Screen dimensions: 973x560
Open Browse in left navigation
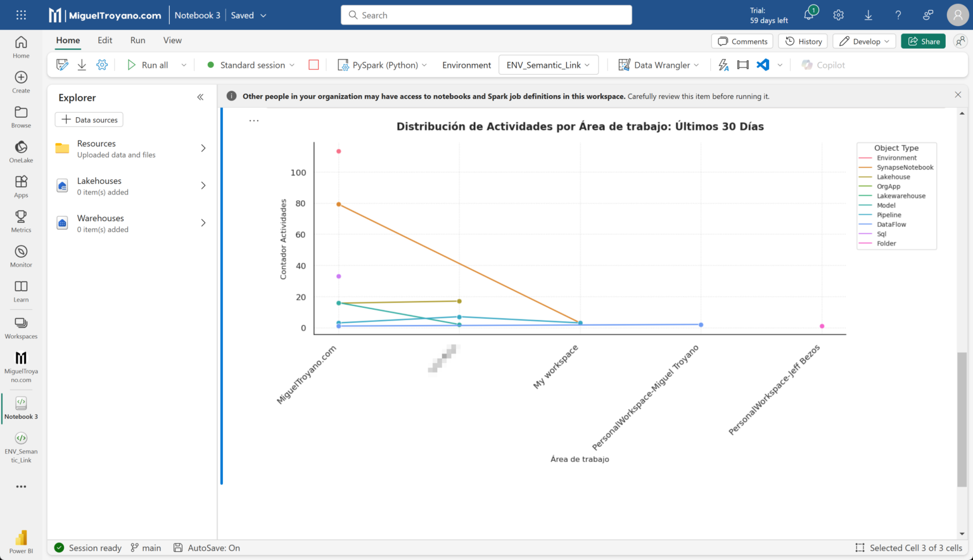(x=21, y=117)
